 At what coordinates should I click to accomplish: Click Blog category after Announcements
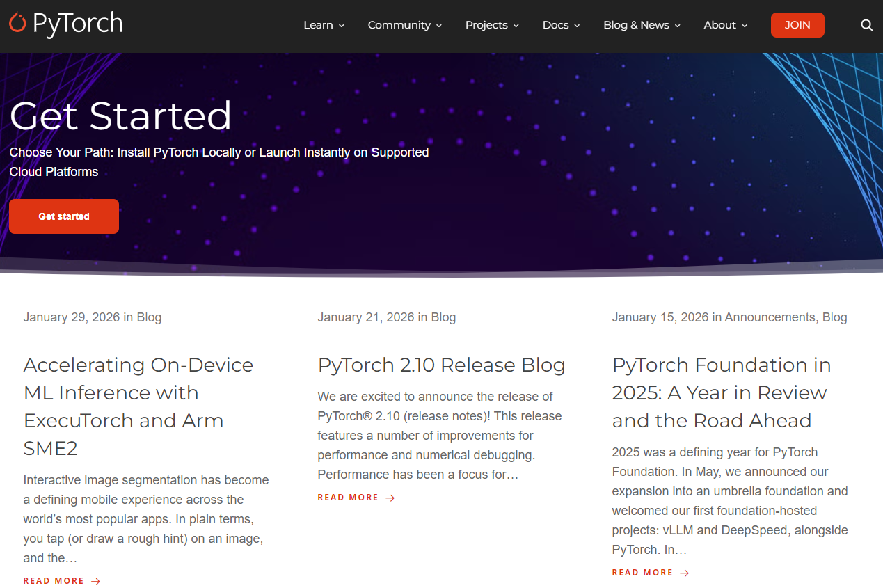tap(835, 317)
